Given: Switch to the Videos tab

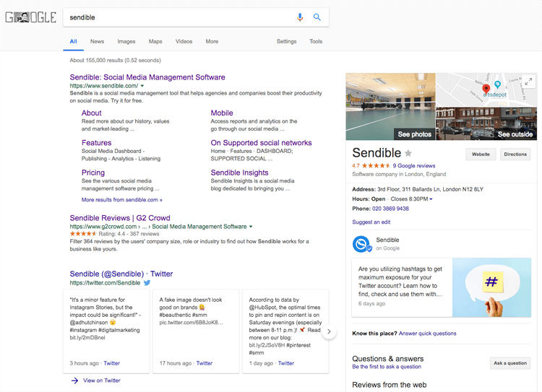Looking at the screenshot, I should point(184,41).
